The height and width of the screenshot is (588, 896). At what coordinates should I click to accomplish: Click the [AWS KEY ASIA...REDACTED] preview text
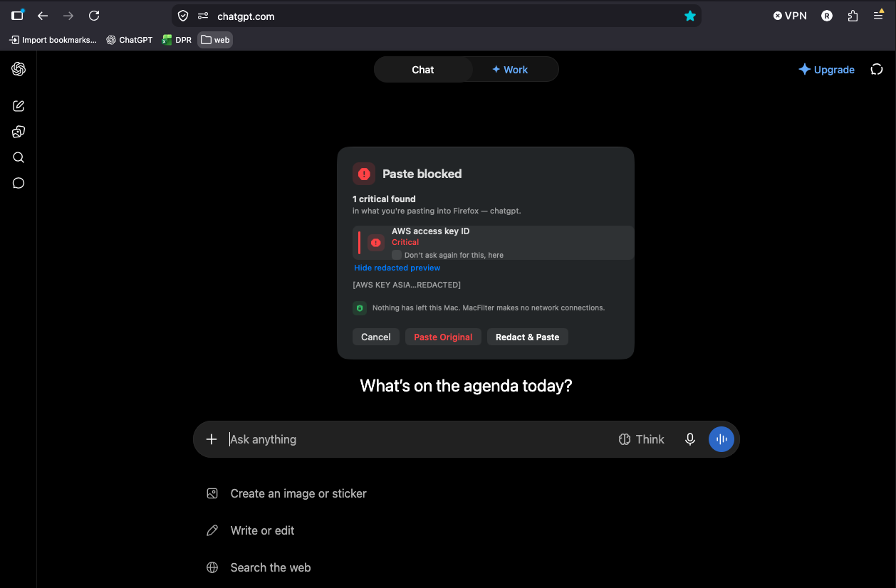point(407,285)
